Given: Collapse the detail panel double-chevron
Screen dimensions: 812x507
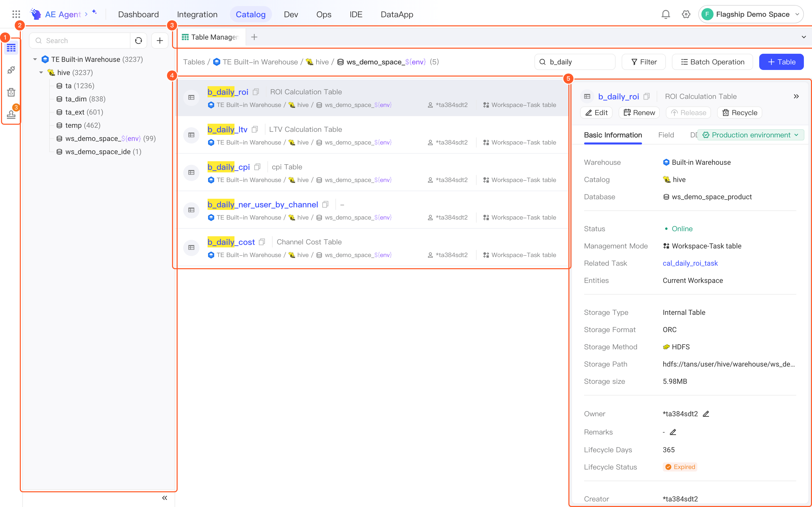Looking at the screenshot, I should [796, 97].
